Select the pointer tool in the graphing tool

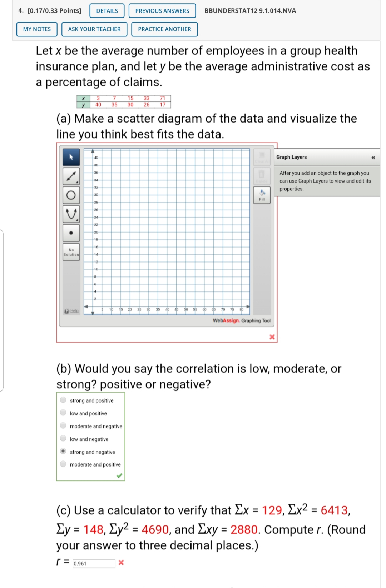pyautogui.click(x=71, y=157)
